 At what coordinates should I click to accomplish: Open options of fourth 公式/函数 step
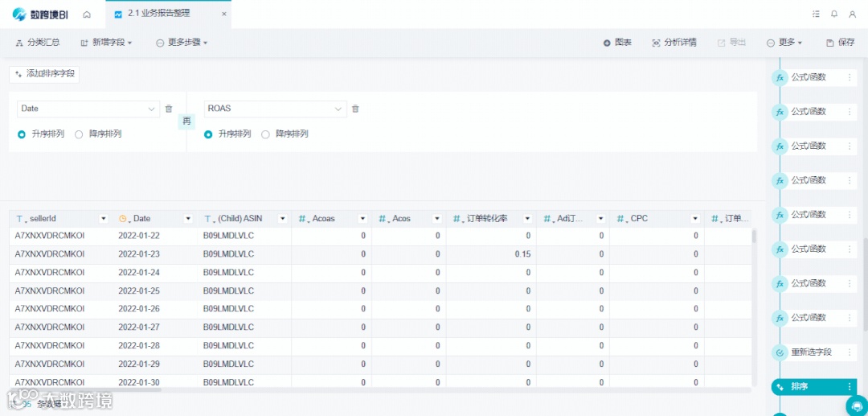[x=850, y=180]
